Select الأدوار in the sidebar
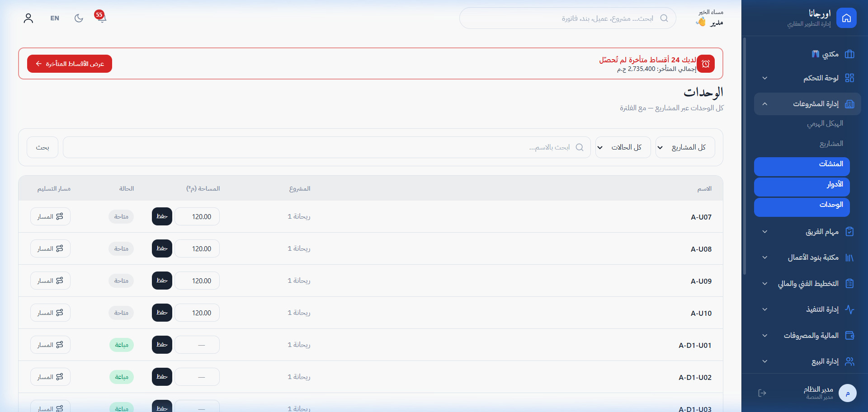Image resolution: width=868 pixels, height=412 pixels. 802,187
